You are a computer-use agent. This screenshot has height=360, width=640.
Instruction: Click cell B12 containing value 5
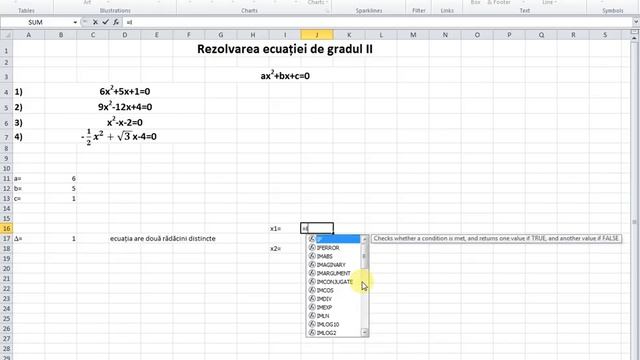click(60, 189)
